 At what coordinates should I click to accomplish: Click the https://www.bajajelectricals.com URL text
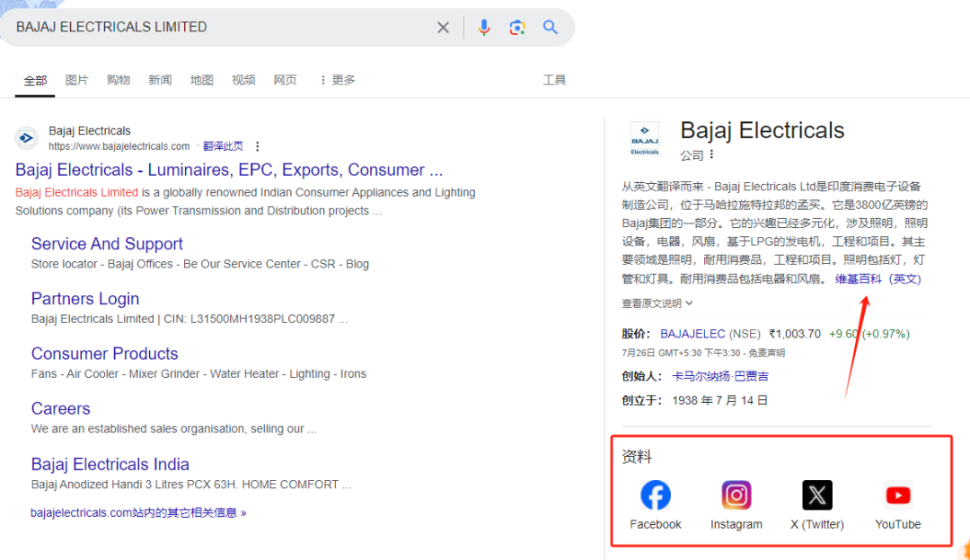pos(119,146)
